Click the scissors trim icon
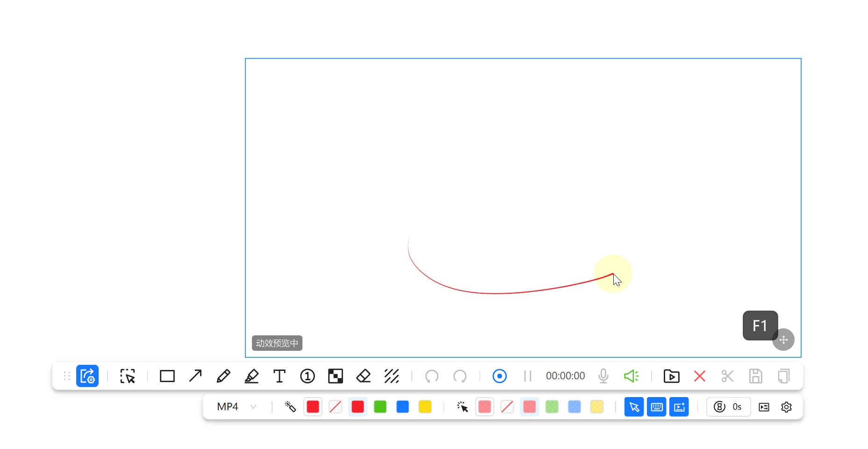Viewport: 868px width, 449px height. coord(728,376)
